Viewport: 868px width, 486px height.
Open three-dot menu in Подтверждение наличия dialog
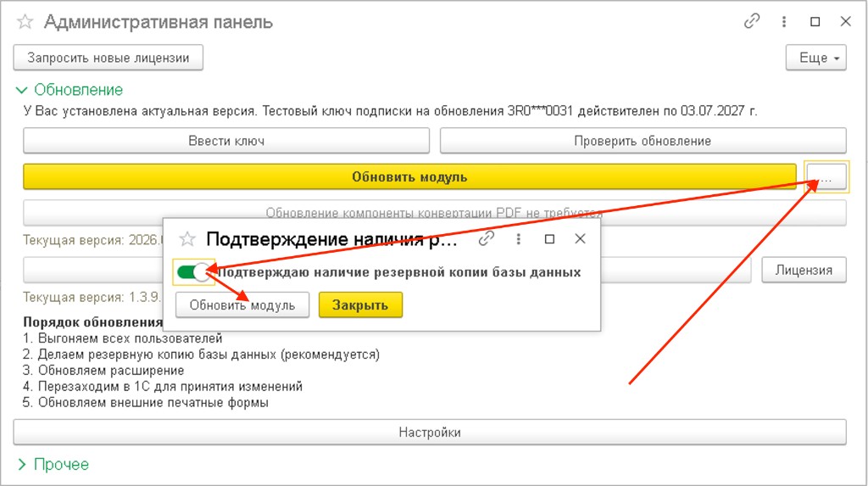point(518,239)
